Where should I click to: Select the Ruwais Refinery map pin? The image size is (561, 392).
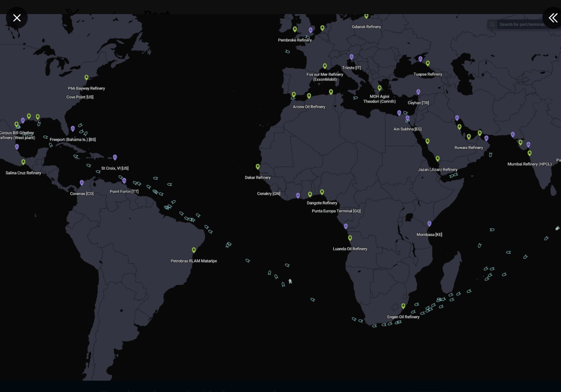click(469, 137)
